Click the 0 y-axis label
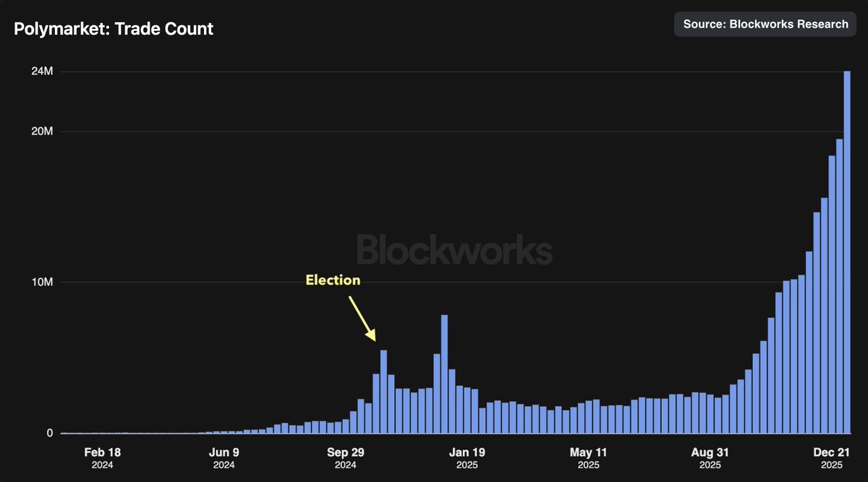The height and width of the screenshot is (482, 868). tap(50, 433)
